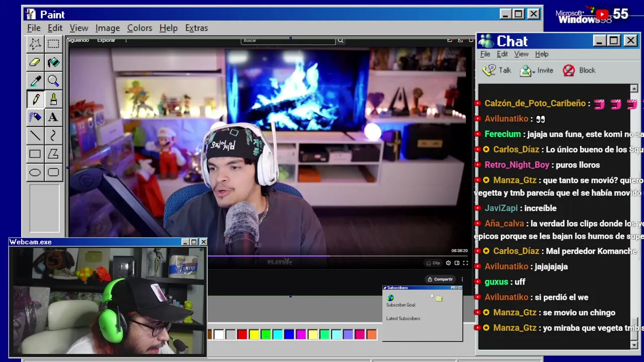Click into the Buscar search field
This screenshot has width=644, height=362.
[x=288, y=40]
